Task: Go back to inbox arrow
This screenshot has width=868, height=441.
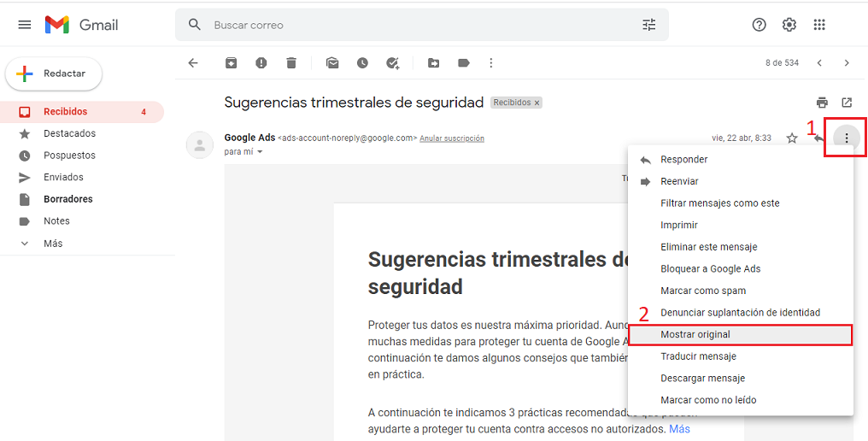Action: 192,63
